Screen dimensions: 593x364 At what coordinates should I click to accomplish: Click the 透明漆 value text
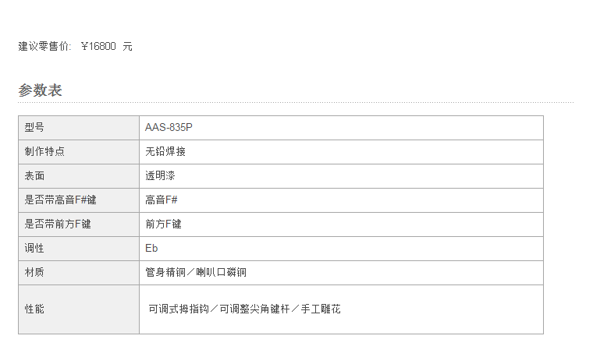[x=160, y=175]
